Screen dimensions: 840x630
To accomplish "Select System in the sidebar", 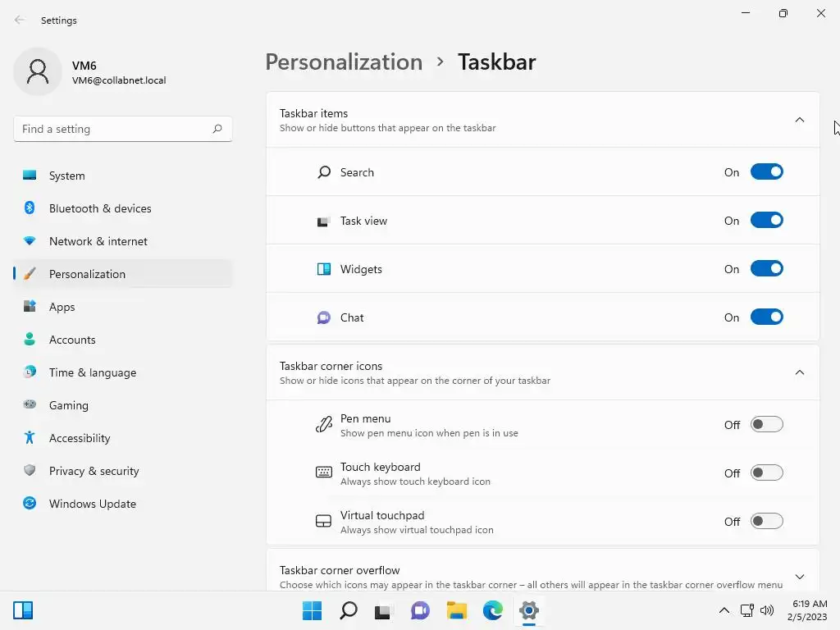I will [123, 176].
